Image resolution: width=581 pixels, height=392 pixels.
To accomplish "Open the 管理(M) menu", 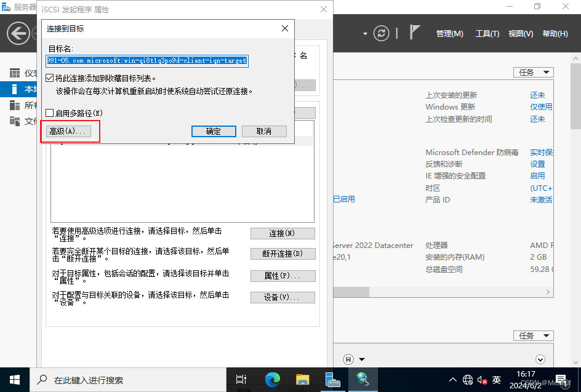I will pos(449,34).
